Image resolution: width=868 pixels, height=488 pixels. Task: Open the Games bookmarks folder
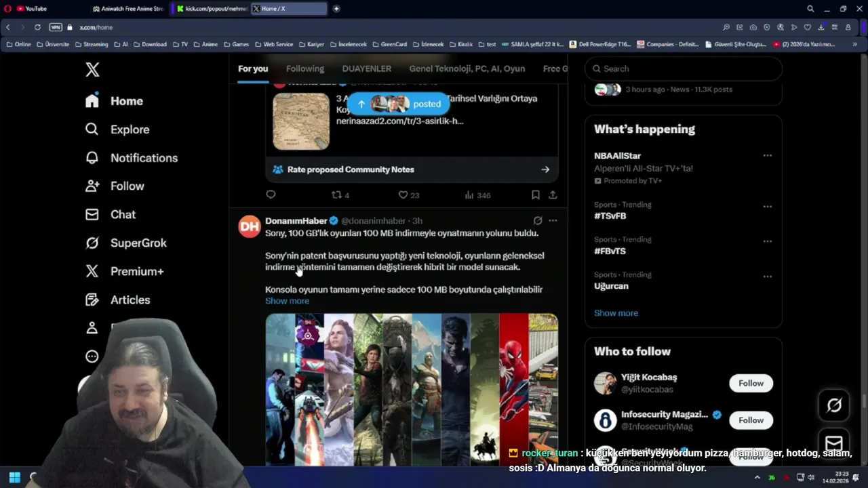[237, 44]
